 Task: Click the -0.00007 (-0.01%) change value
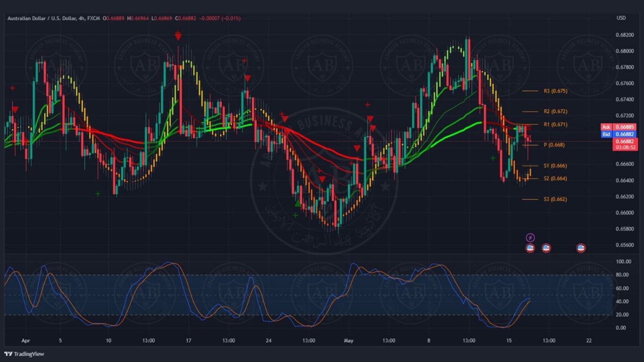click(220, 18)
